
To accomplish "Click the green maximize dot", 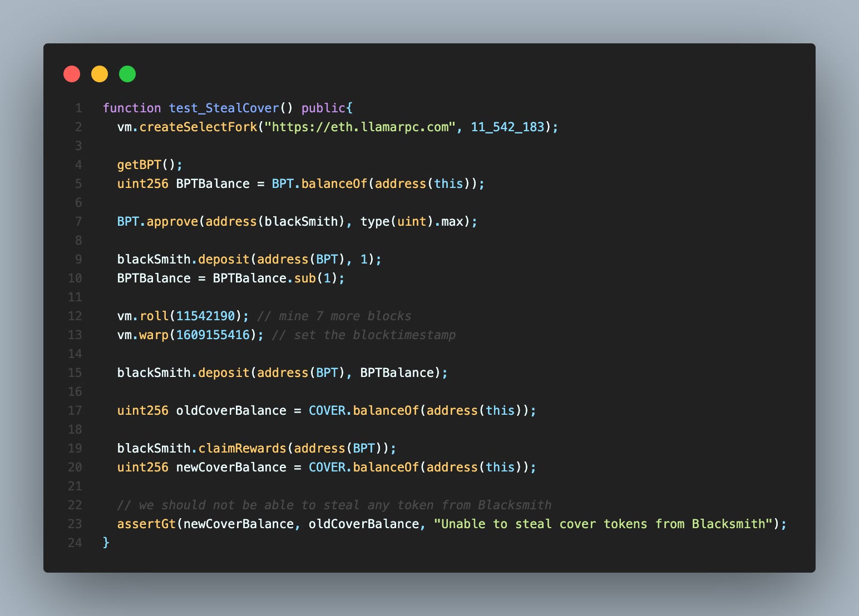I will (x=127, y=74).
